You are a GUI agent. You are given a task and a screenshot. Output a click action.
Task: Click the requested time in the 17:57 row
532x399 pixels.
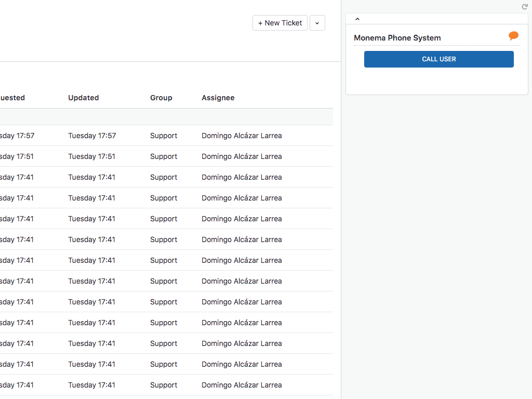pyautogui.click(x=17, y=136)
